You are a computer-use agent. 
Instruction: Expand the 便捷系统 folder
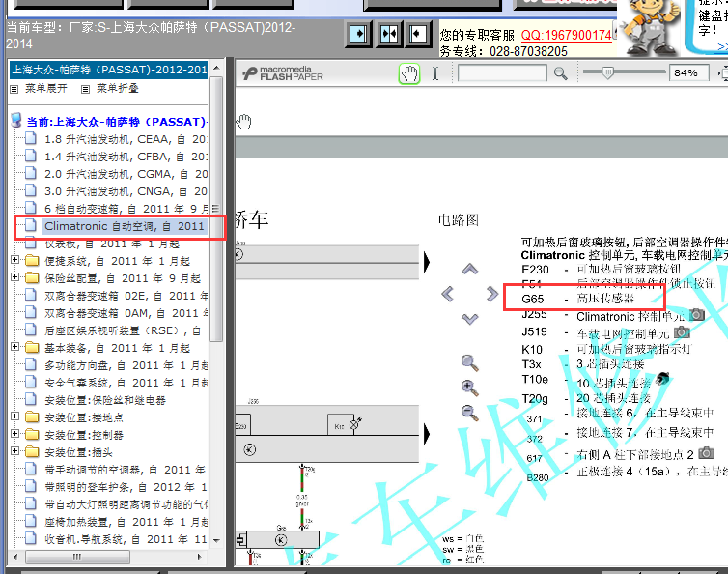point(14,260)
